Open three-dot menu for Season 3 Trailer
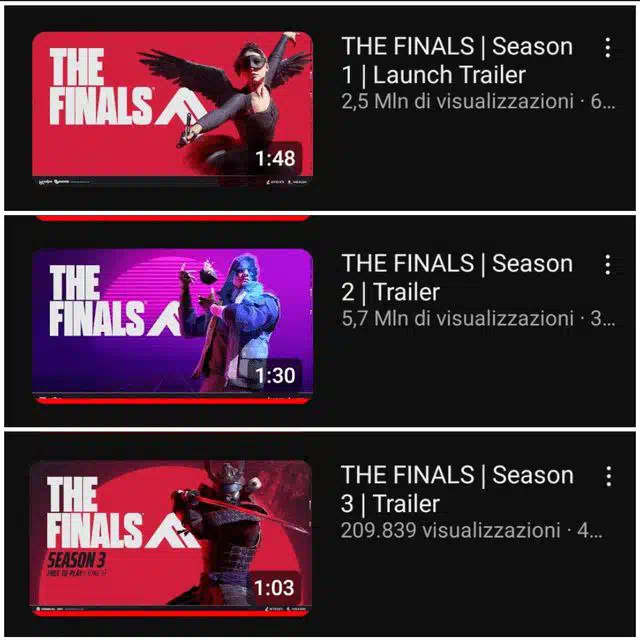This screenshot has height=640, width=640. pyautogui.click(x=609, y=476)
